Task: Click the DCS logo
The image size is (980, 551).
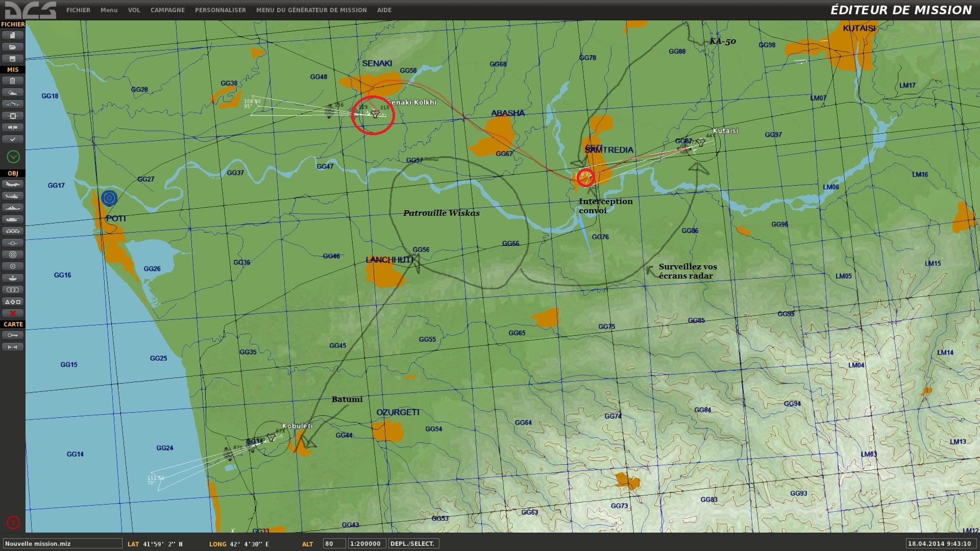Action: (x=30, y=10)
